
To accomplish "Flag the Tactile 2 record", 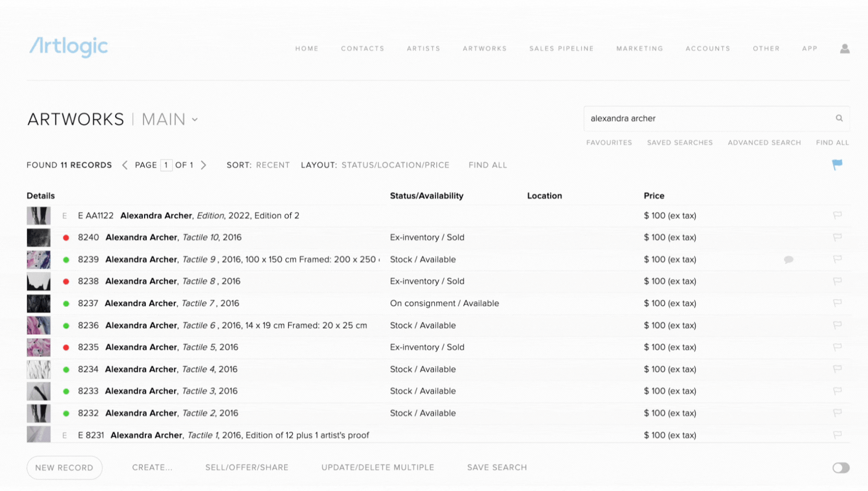I will [x=837, y=413].
